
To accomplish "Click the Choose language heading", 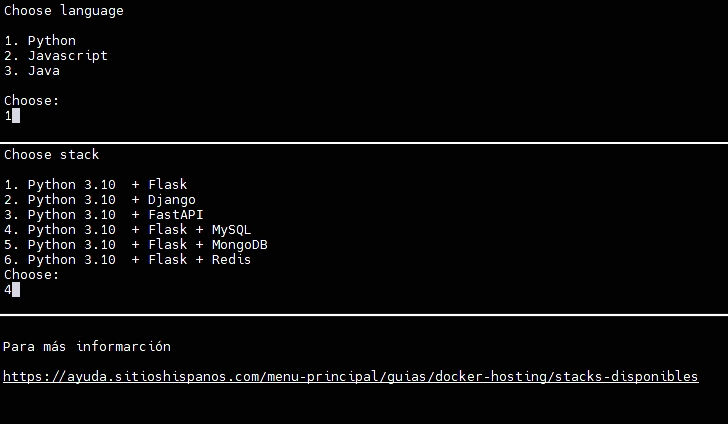I will coord(64,11).
